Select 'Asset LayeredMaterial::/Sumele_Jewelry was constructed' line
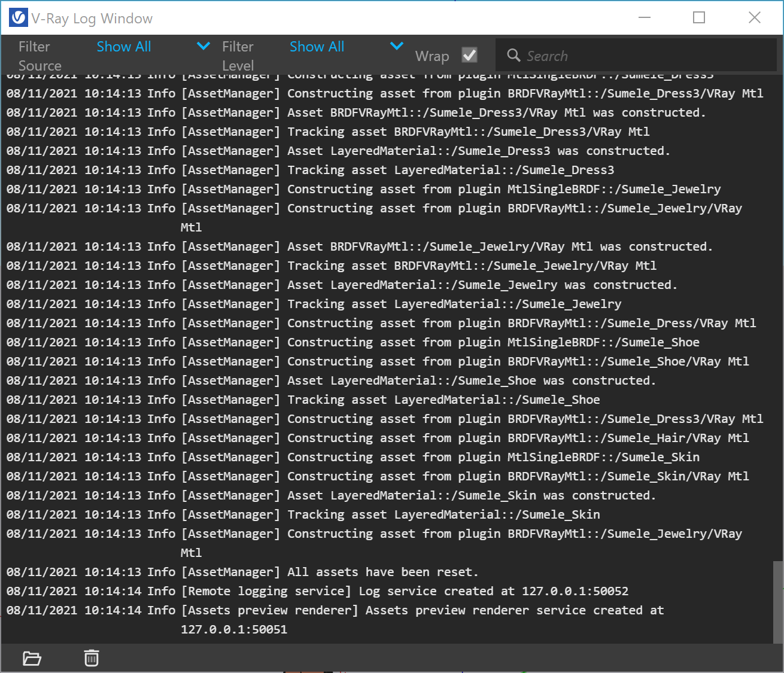The image size is (784, 673). [342, 285]
